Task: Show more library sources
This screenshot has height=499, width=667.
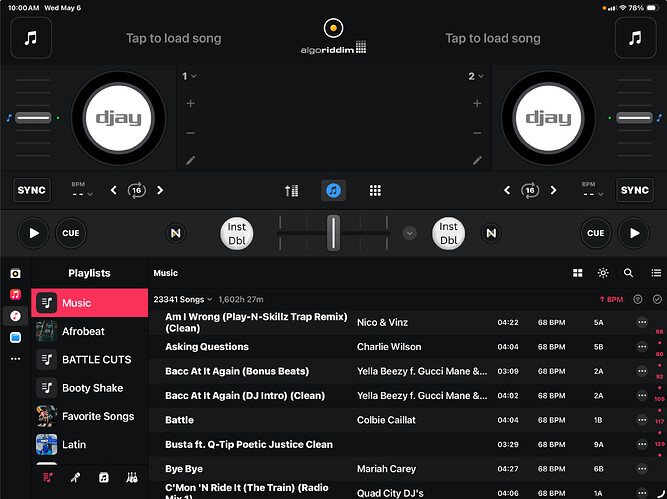Action: click(15, 359)
